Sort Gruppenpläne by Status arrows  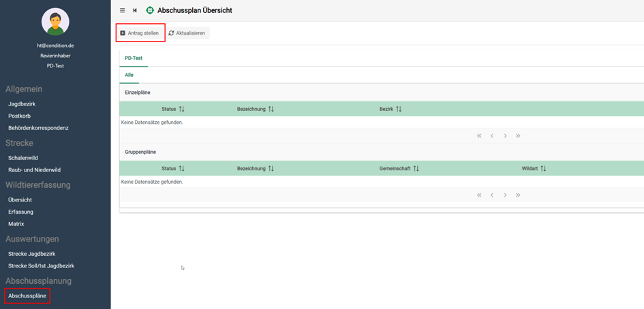pos(181,168)
